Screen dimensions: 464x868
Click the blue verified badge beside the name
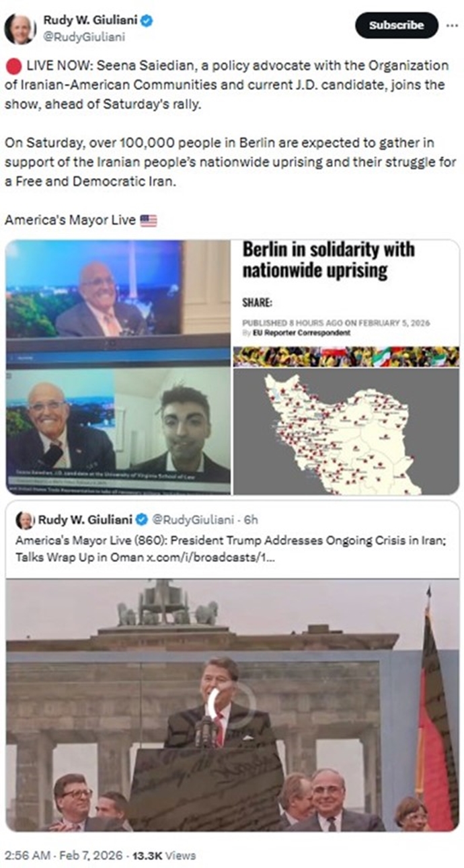147,21
